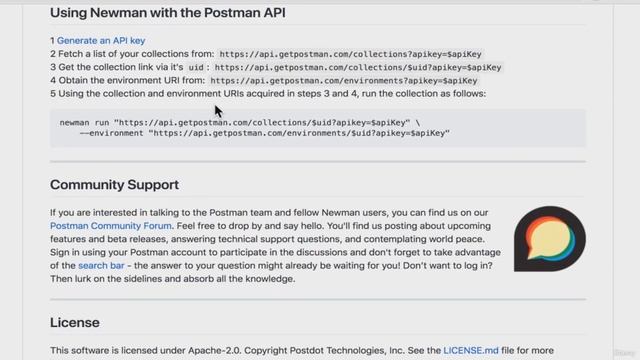Click the collections/$uid?apikey URL in step 3

coord(358,67)
